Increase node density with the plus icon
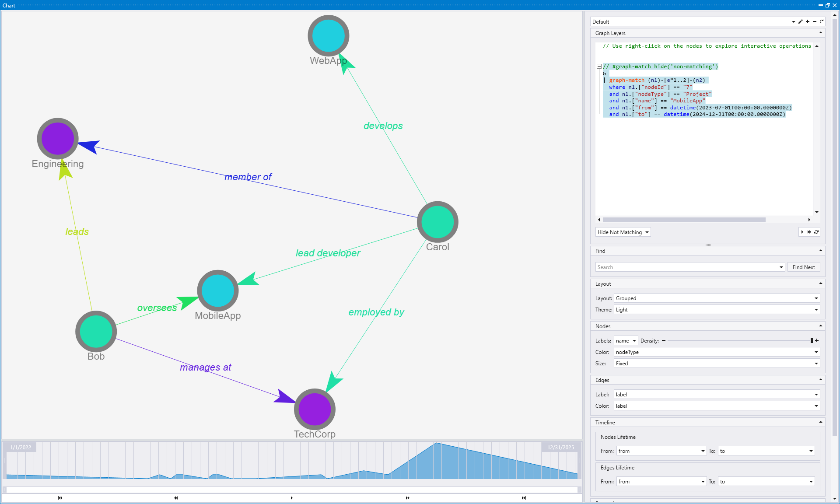Screen dimensions: 840x504 click(x=816, y=340)
